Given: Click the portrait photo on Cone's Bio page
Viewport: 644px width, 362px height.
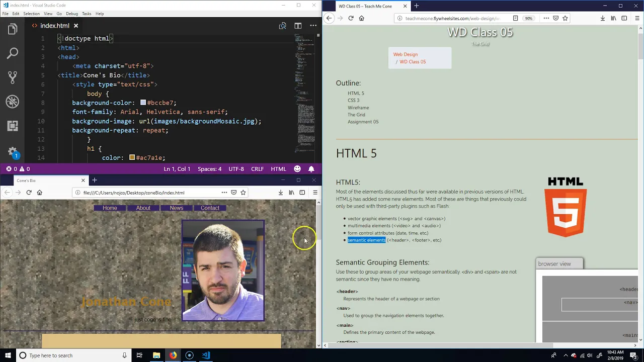Looking at the screenshot, I should point(223,270).
